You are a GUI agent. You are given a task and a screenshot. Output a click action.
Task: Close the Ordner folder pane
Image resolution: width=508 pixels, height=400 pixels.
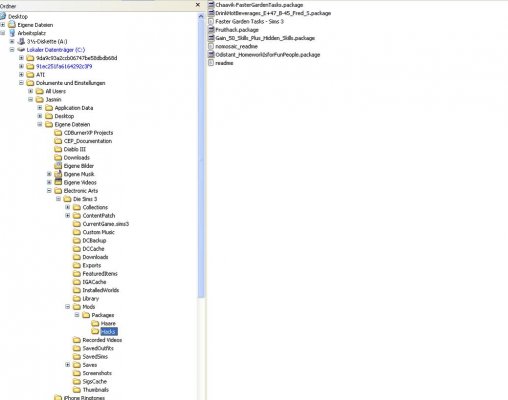click(x=198, y=5)
